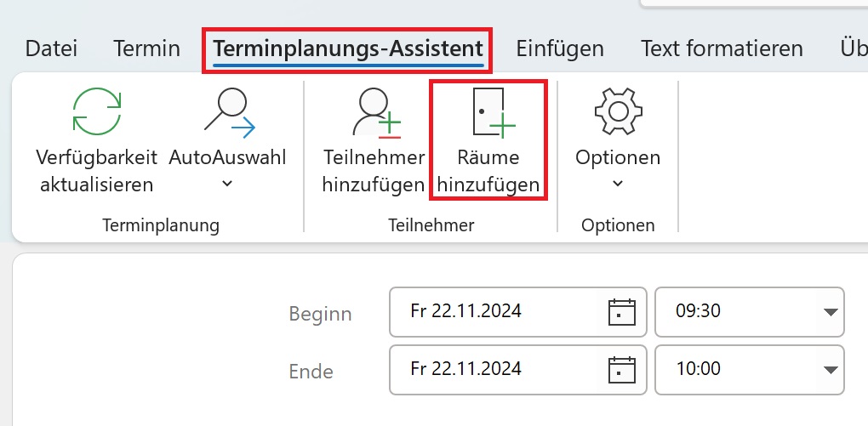Switch to the Einfügen tab

click(x=560, y=48)
